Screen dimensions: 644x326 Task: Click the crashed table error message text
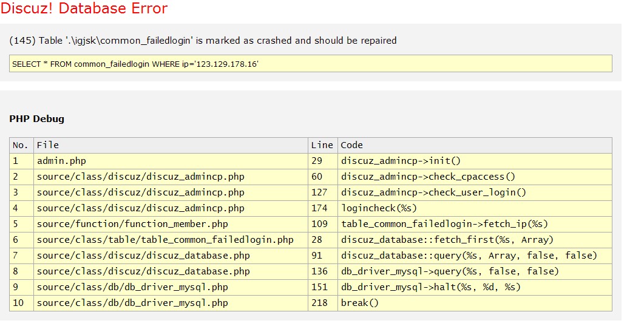[x=203, y=41]
